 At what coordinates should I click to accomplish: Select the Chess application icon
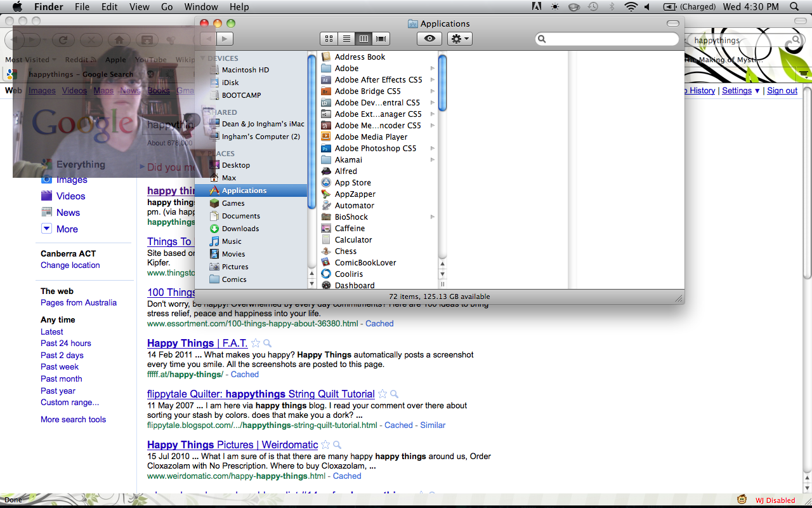[x=326, y=251]
